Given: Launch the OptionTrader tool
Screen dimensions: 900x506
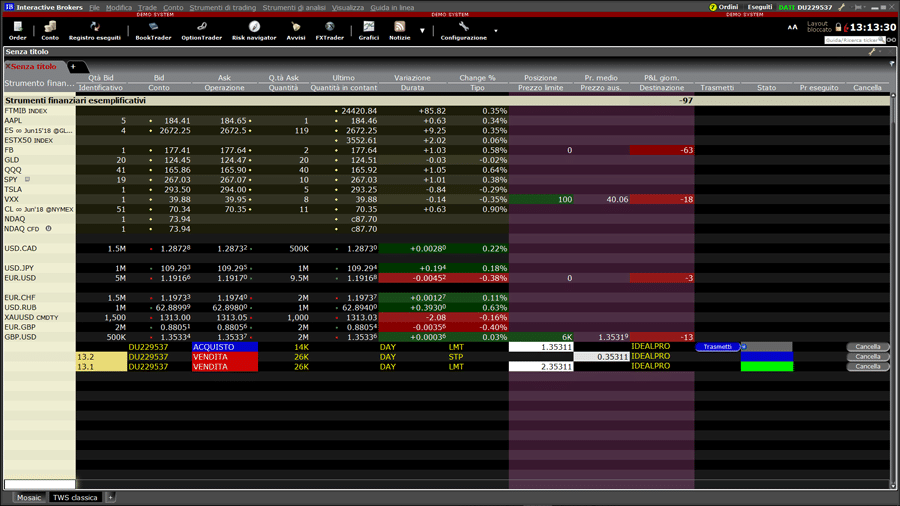Looking at the screenshot, I should click(201, 30).
